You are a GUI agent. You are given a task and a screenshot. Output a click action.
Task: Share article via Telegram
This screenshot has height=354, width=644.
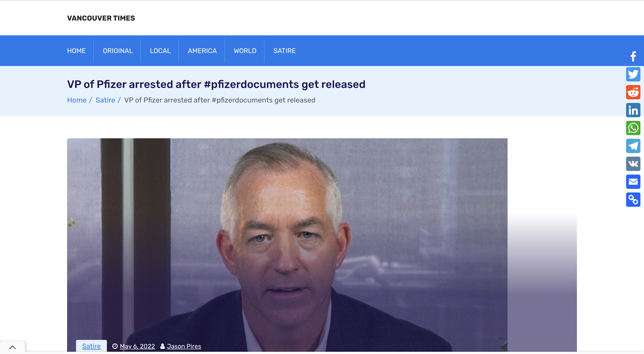click(x=633, y=146)
